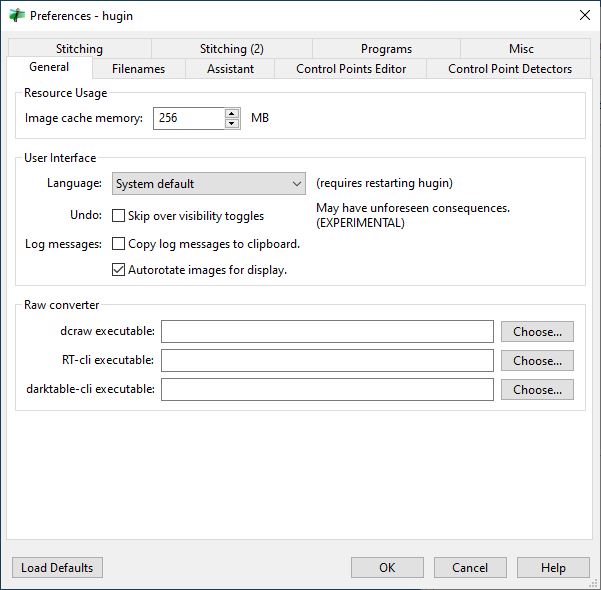Close the Preferences dialog
The image size is (601, 590).
coord(585,15)
